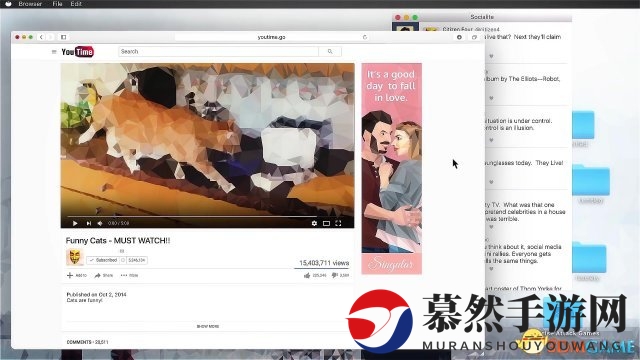Like the Socialite 'control is an illusion' post
Viewport: 640px width, 360px height.
pyautogui.click(x=491, y=140)
